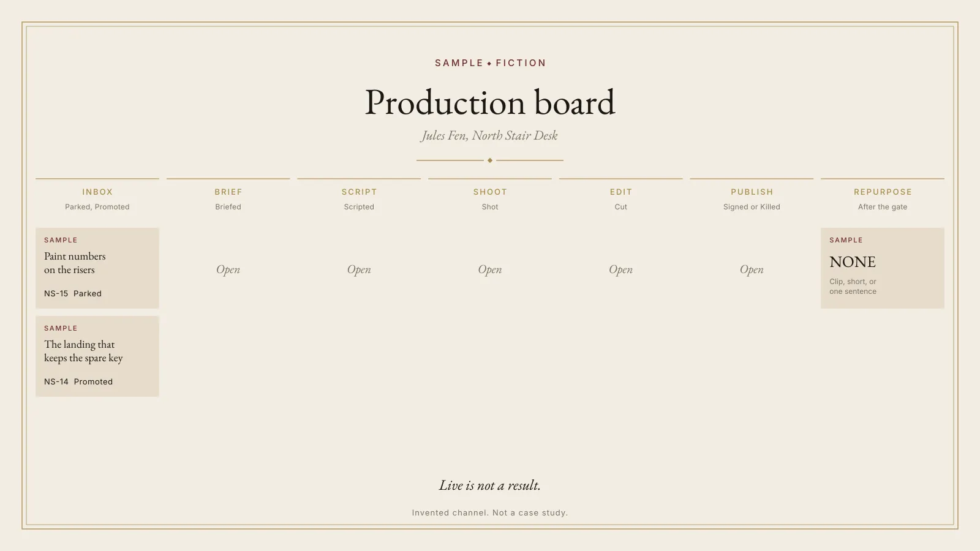Click the Open slot under BRIEF

pos(228,269)
